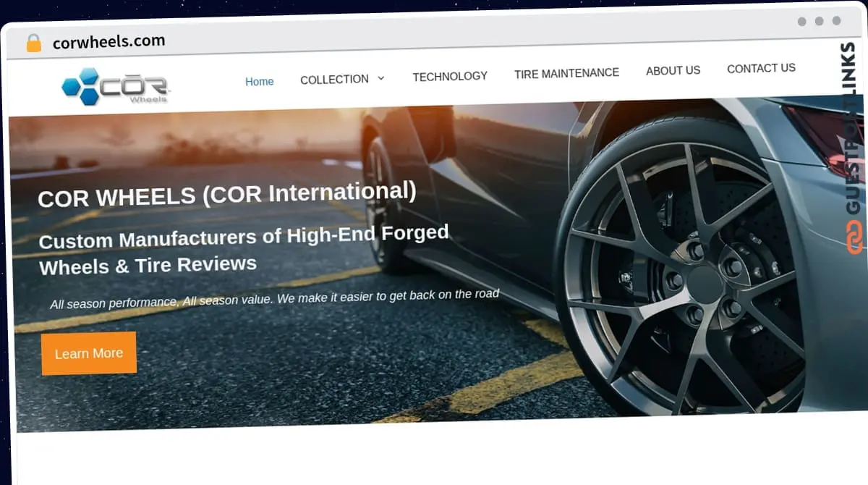
Task: Click the orange Learn More button
Action: tap(89, 353)
